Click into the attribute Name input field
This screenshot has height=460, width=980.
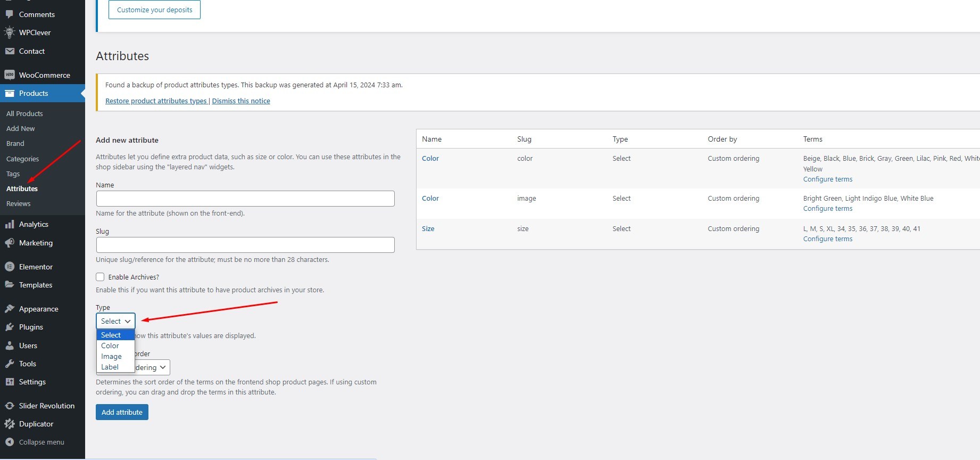[x=245, y=199]
